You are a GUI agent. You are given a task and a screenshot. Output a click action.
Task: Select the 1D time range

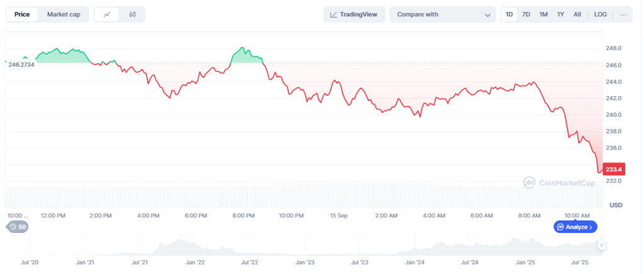pyautogui.click(x=509, y=14)
